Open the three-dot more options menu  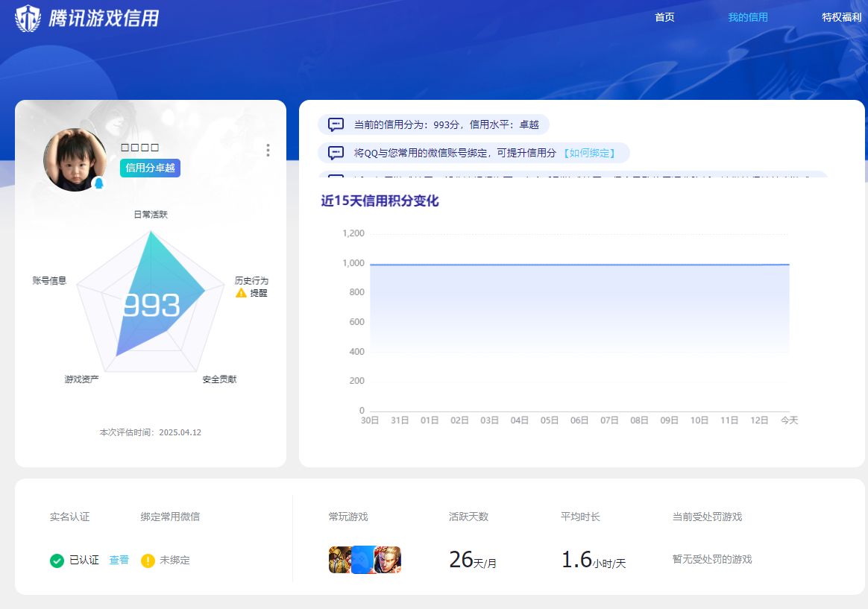(x=268, y=150)
